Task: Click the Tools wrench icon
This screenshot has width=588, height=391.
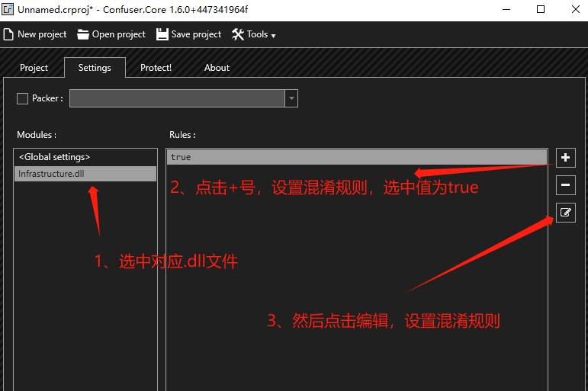Action: click(237, 34)
